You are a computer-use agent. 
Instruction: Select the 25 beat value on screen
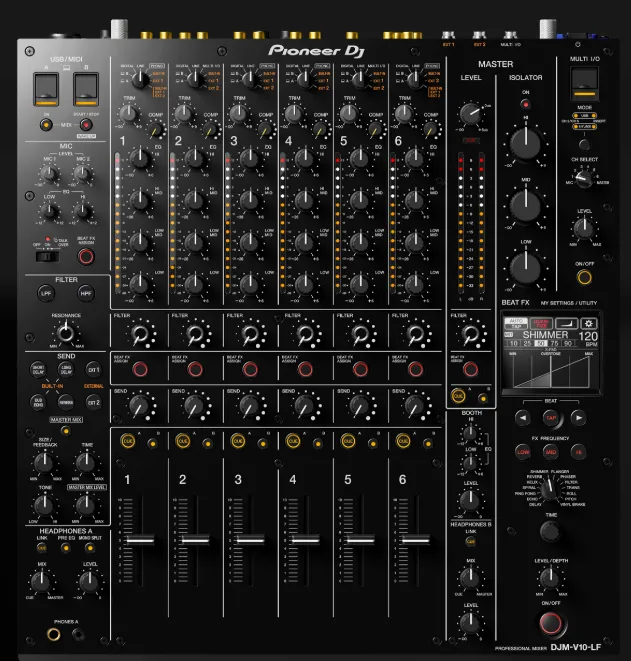click(x=527, y=344)
